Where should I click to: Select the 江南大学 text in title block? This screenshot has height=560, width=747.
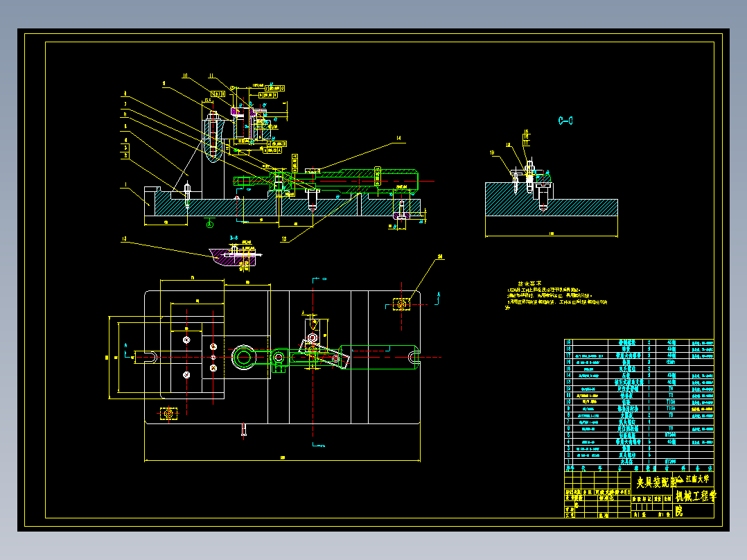697,479
